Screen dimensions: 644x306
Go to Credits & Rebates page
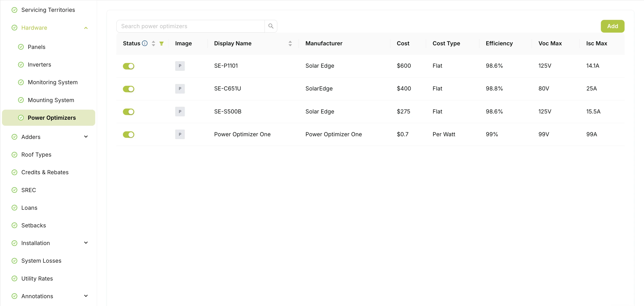point(45,172)
